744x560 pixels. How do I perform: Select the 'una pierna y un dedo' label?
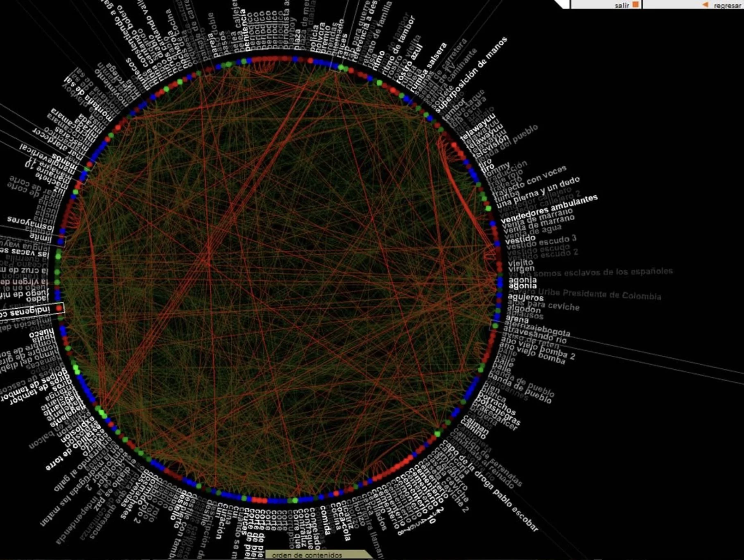click(538, 192)
